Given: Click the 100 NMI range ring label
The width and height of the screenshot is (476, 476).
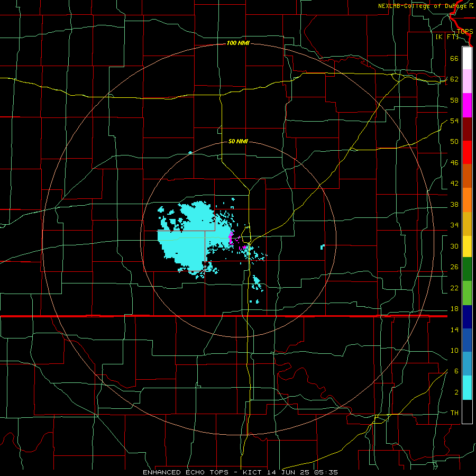Looking at the screenshot, I should pos(238,43).
